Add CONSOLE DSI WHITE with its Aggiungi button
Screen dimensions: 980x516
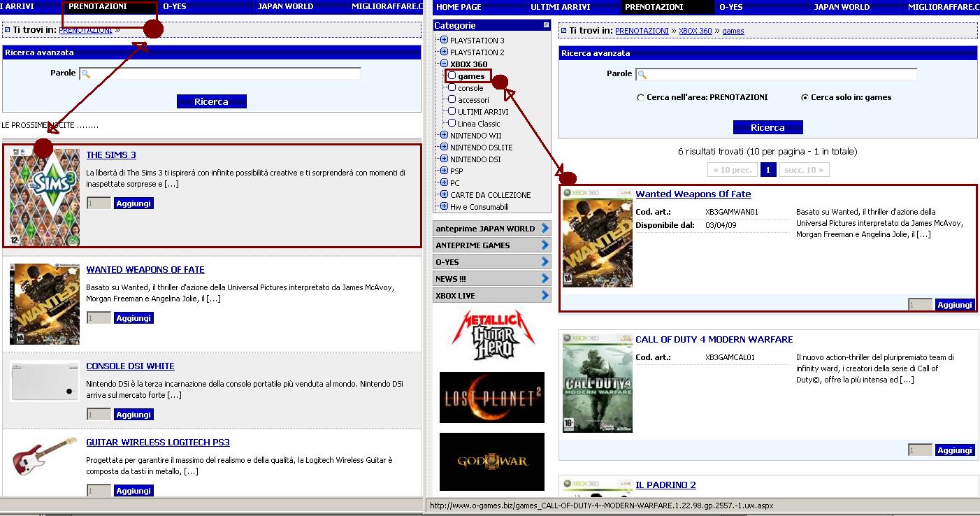(x=134, y=415)
